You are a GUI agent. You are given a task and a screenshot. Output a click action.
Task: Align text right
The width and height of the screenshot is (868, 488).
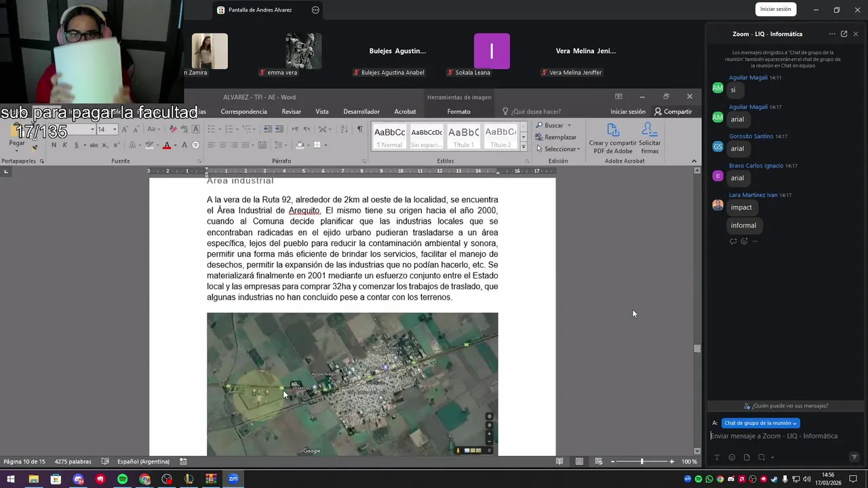[233, 145]
